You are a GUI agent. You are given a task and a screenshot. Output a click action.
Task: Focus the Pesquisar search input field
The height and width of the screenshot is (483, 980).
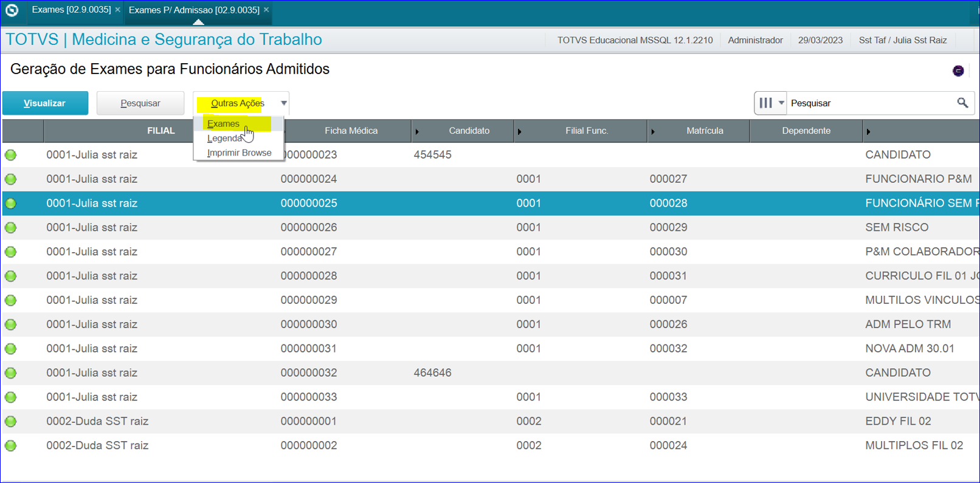869,103
